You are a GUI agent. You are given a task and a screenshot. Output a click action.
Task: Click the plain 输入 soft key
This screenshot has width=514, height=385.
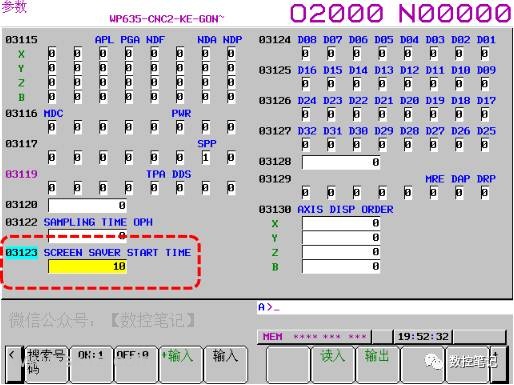tap(226, 364)
